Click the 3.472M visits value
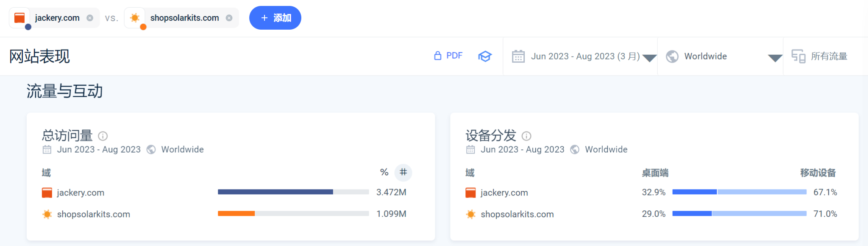This screenshot has width=868, height=246. coord(391,192)
